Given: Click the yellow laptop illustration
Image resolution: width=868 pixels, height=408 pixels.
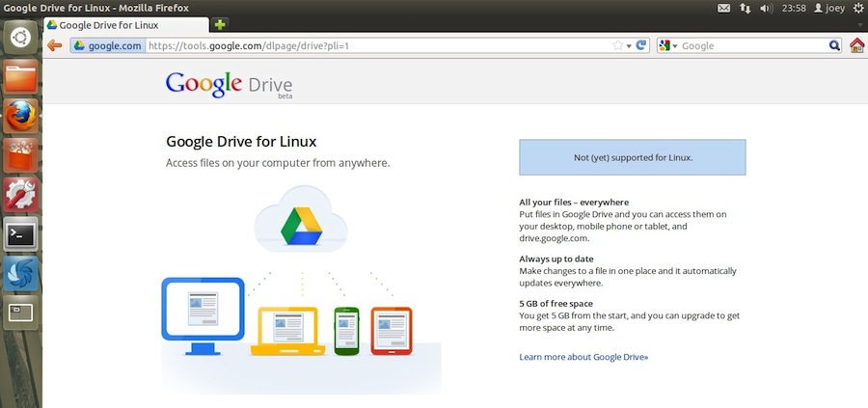Looking at the screenshot, I should click(287, 331).
